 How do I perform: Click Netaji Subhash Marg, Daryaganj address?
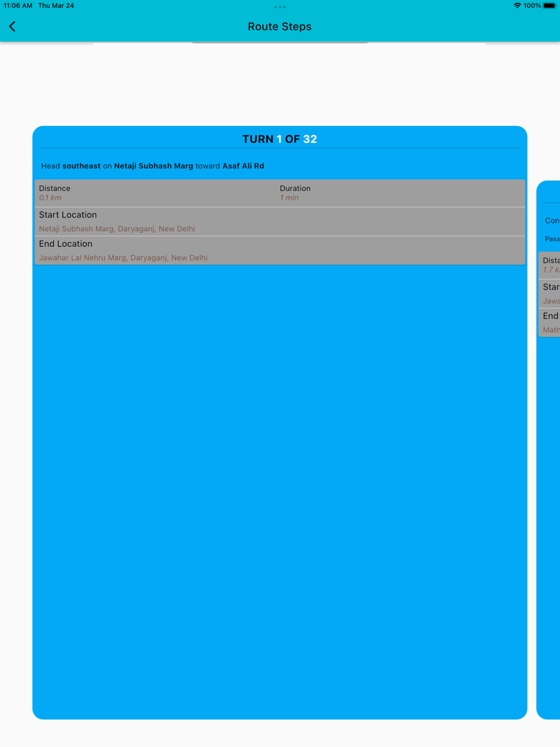click(117, 228)
